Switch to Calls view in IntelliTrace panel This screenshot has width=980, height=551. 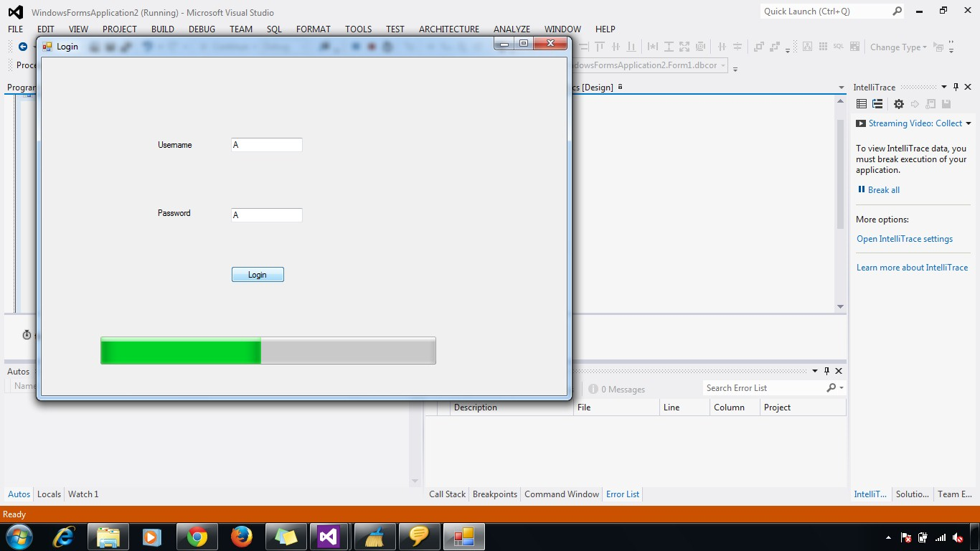coord(877,104)
